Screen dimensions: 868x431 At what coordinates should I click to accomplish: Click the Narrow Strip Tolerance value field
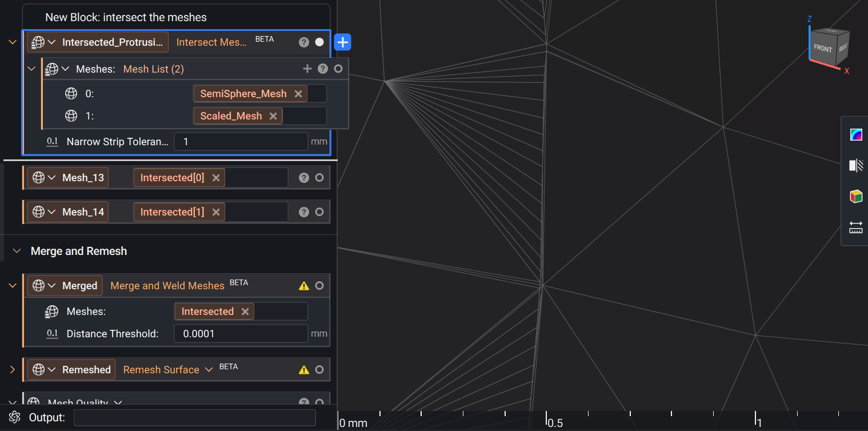tap(241, 142)
